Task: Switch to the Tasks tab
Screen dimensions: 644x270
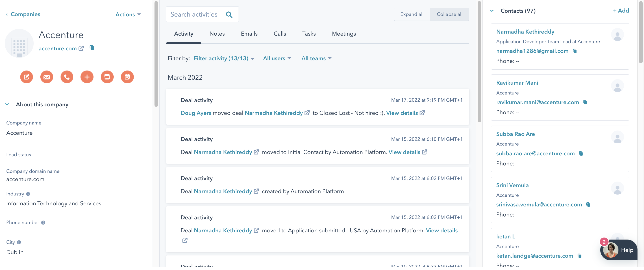Action: pos(309,34)
